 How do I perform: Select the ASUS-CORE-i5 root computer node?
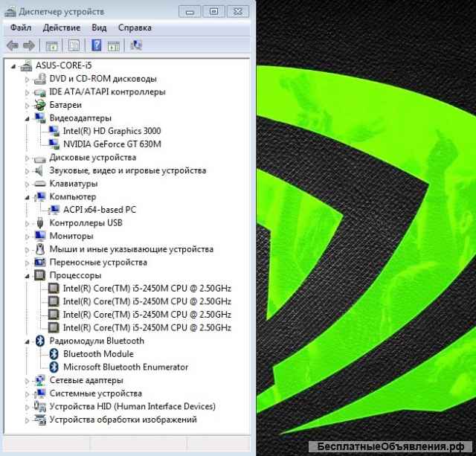[63, 65]
